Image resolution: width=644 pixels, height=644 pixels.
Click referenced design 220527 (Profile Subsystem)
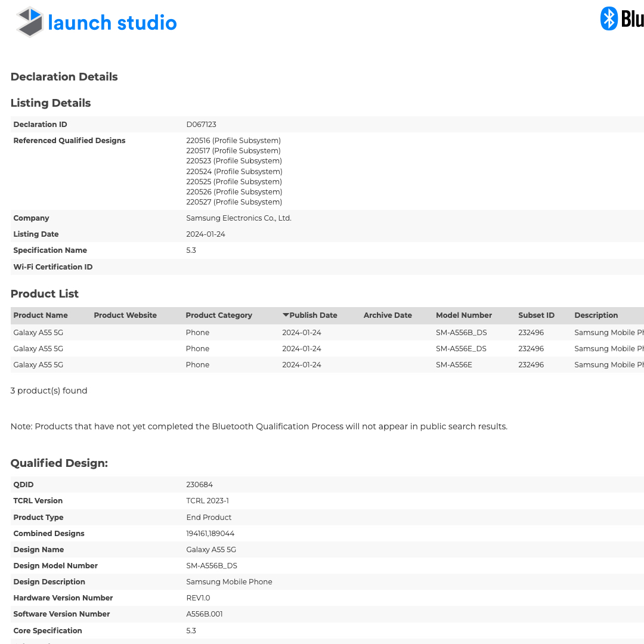coord(234,202)
